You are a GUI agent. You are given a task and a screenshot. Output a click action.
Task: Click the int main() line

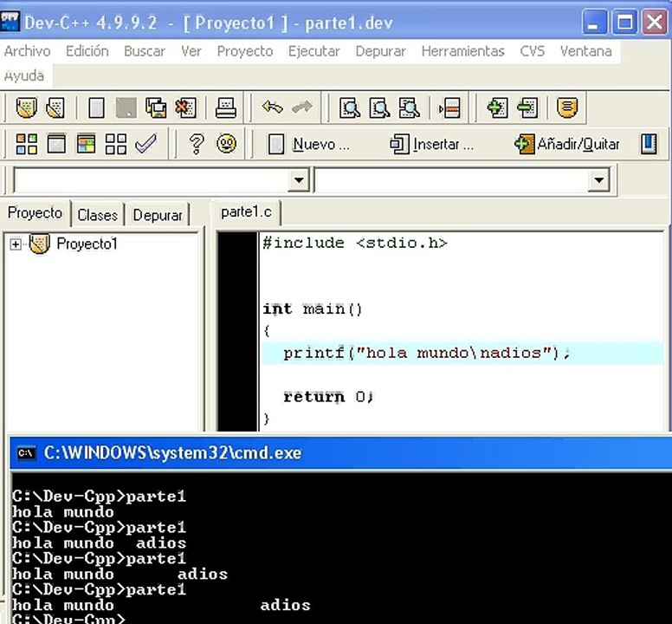pos(313,309)
